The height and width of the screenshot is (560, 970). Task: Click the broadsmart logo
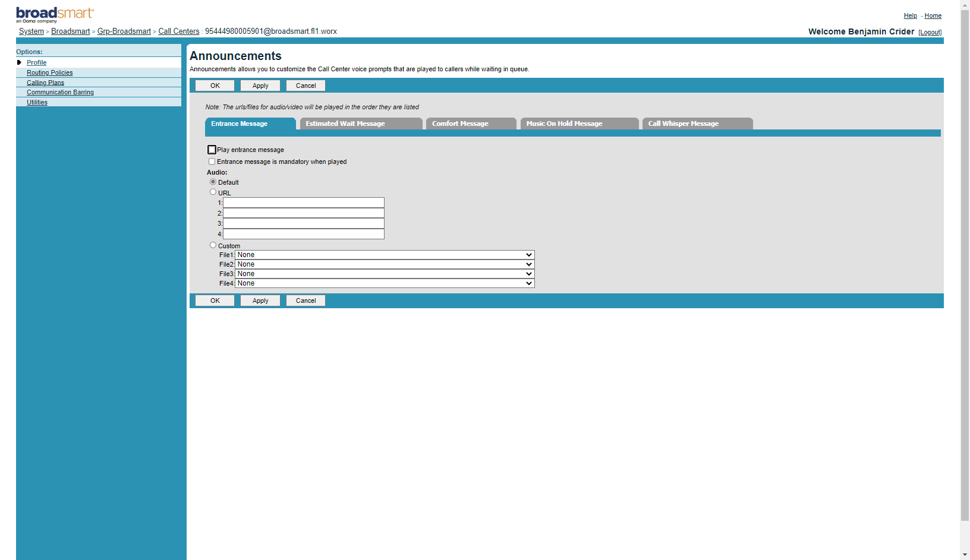coord(55,14)
